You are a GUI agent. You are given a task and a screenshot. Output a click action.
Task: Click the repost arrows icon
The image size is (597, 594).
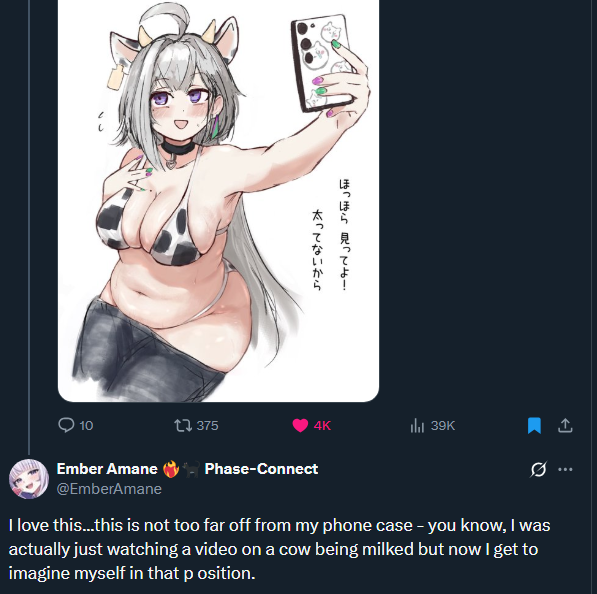click(x=183, y=425)
